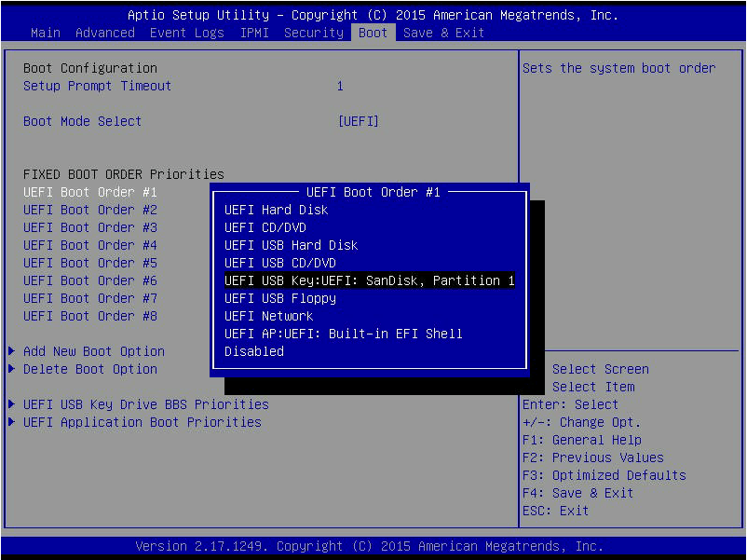Select UEFI USB Key SanDisk entry
Image resolution: width=747 pixels, height=560 pixels.
tap(369, 280)
